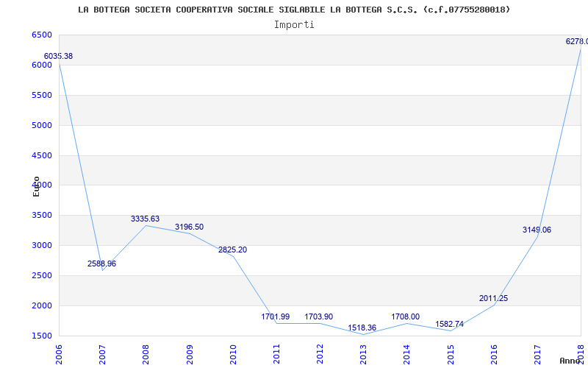Click x-axis year label 2013
This screenshot has height=368, width=588.
point(363,354)
